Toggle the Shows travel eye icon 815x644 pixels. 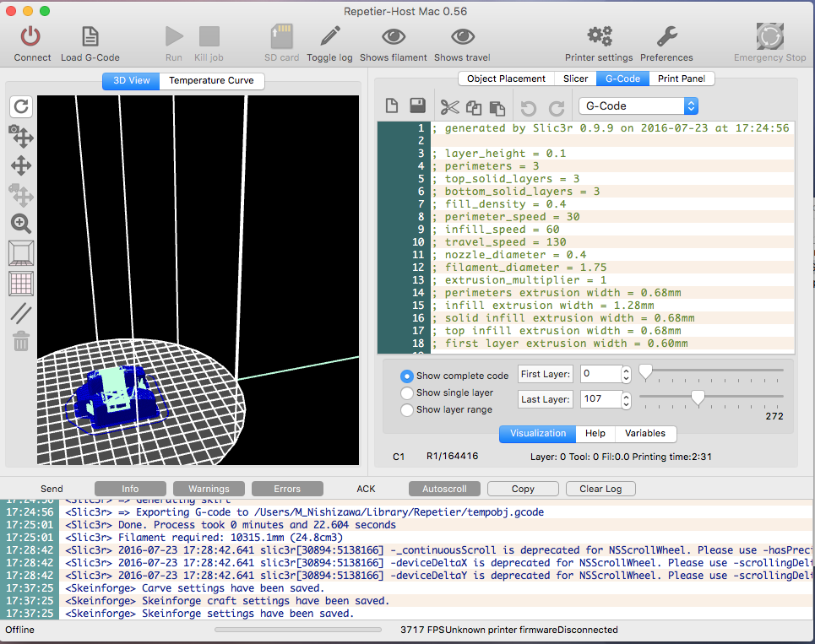coord(462,37)
